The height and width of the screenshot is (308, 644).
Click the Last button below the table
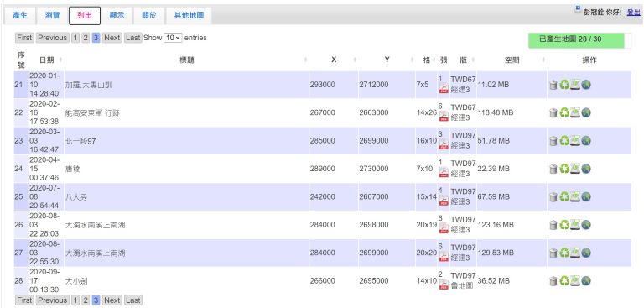coord(133,300)
